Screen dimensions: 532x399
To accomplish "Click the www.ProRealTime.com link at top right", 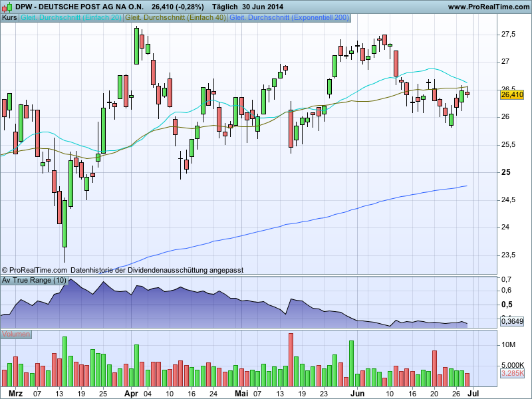I will (x=489, y=7).
